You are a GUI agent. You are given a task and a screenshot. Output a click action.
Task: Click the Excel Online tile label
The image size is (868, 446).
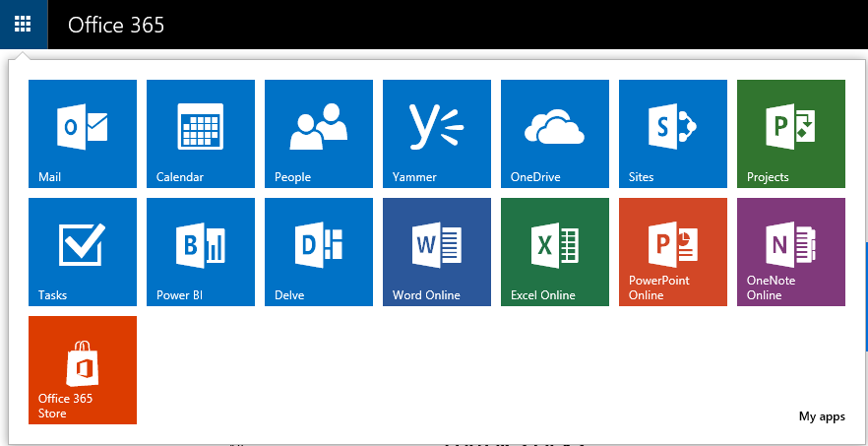[543, 295]
